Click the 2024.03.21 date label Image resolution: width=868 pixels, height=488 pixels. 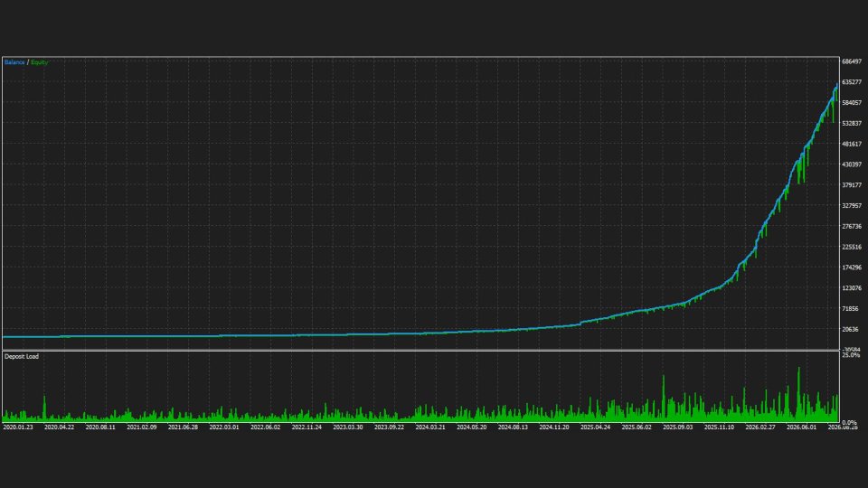coord(430,427)
